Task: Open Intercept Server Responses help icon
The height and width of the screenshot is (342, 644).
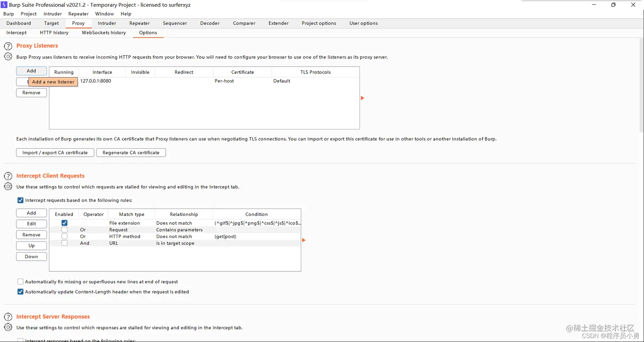Action: click(x=8, y=317)
